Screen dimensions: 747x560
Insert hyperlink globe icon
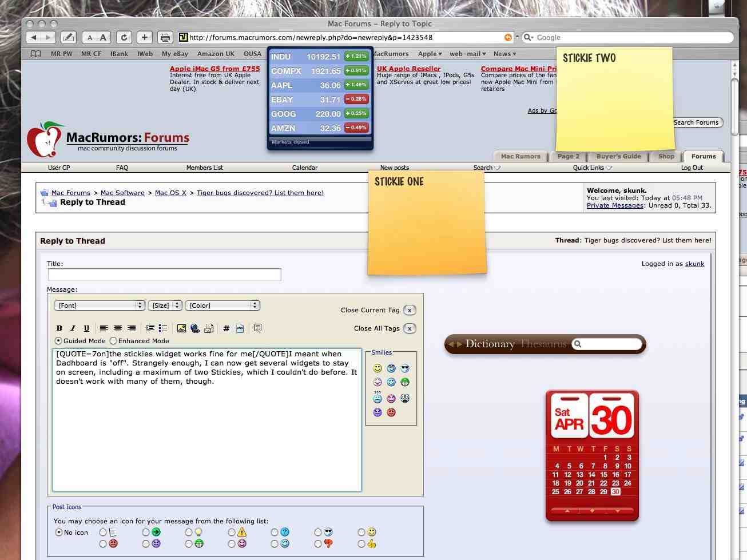click(x=195, y=328)
